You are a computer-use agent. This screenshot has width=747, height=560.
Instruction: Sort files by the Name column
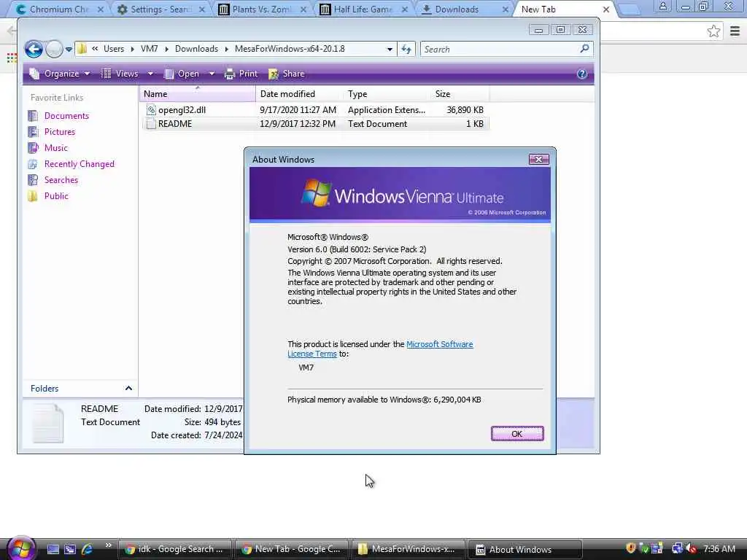tap(198, 94)
